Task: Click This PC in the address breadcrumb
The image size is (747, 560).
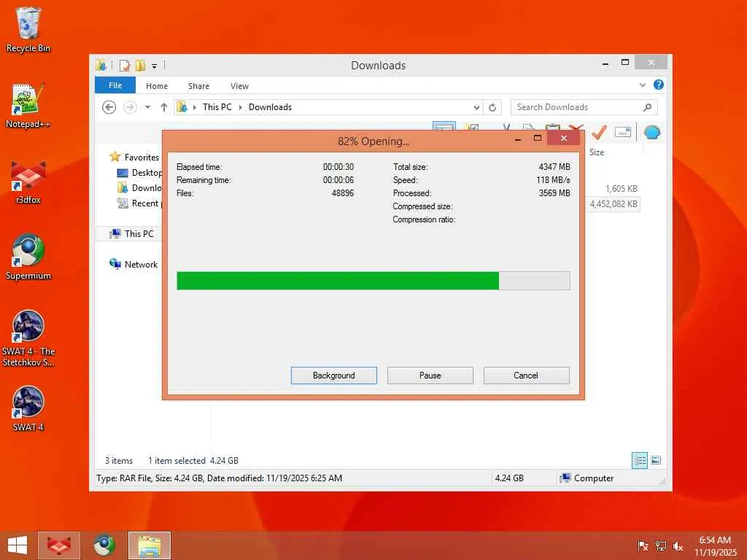Action: coord(217,107)
